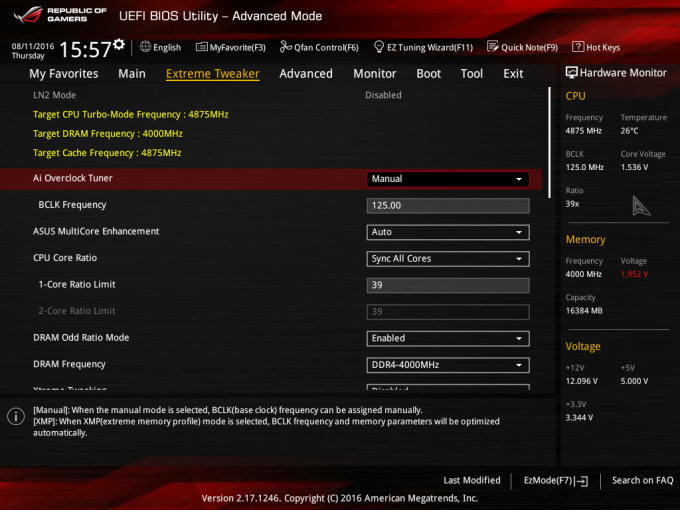Click the EZ Tuning Wizard lightbulb icon
Viewport: 680px width, 510px height.
(x=379, y=46)
